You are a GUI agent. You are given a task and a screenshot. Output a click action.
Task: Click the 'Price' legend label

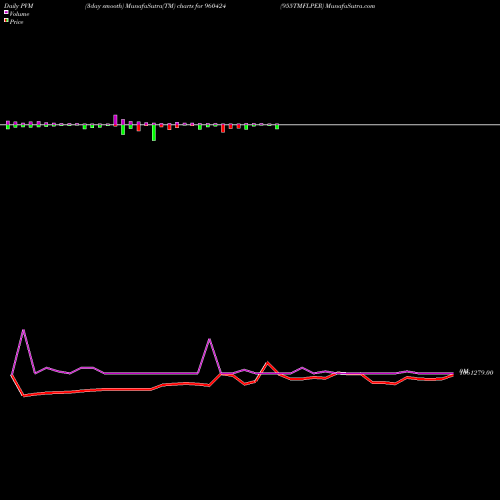point(16,22)
